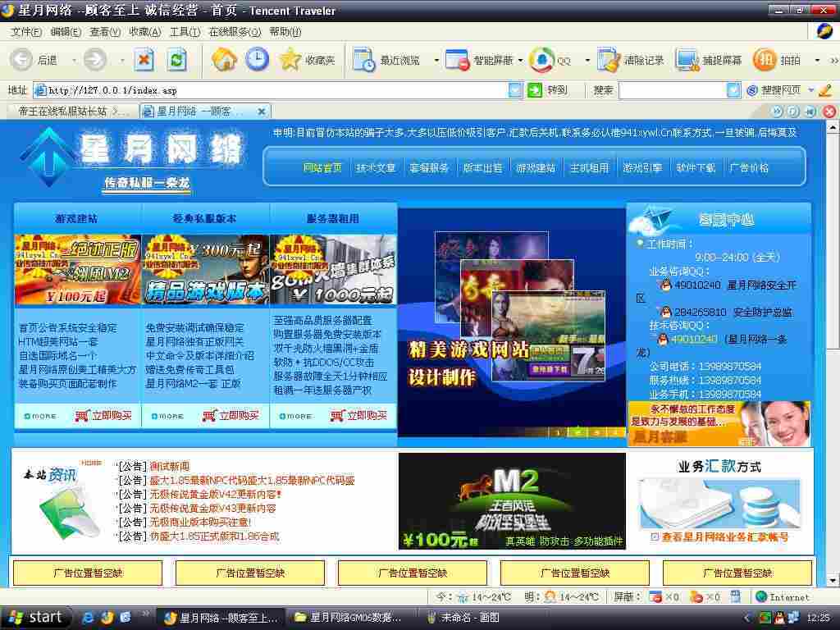Image resolution: width=840 pixels, height=630 pixels.
Task: Toggle floating-ad block counter in status bar
Action: [x=707, y=597]
